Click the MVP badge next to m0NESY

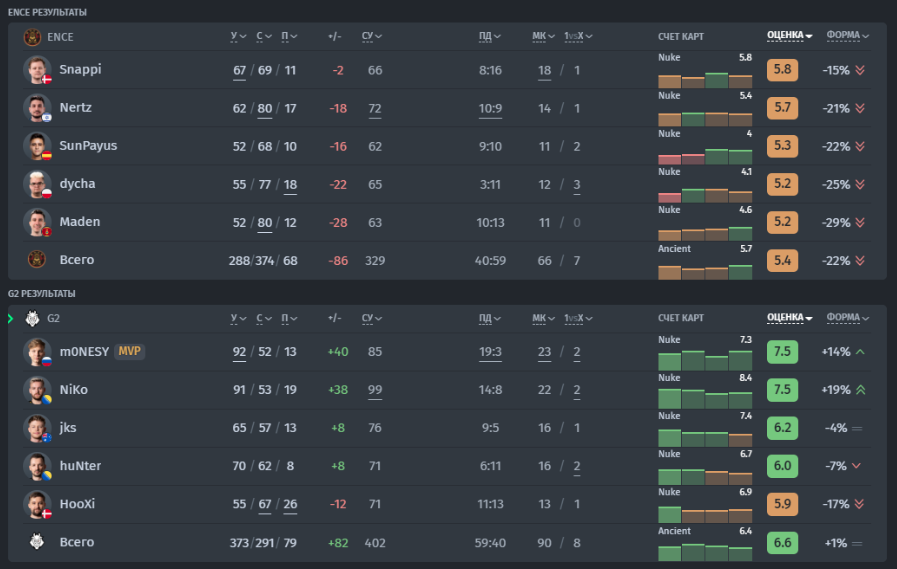click(x=129, y=351)
